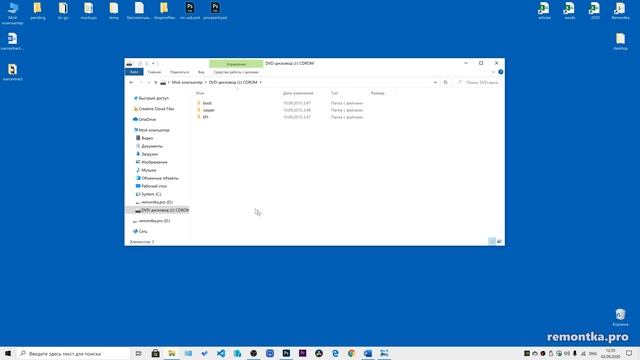Open Средства работы с дисками tab
This screenshot has width=640, height=360.
tap(236, 72)
